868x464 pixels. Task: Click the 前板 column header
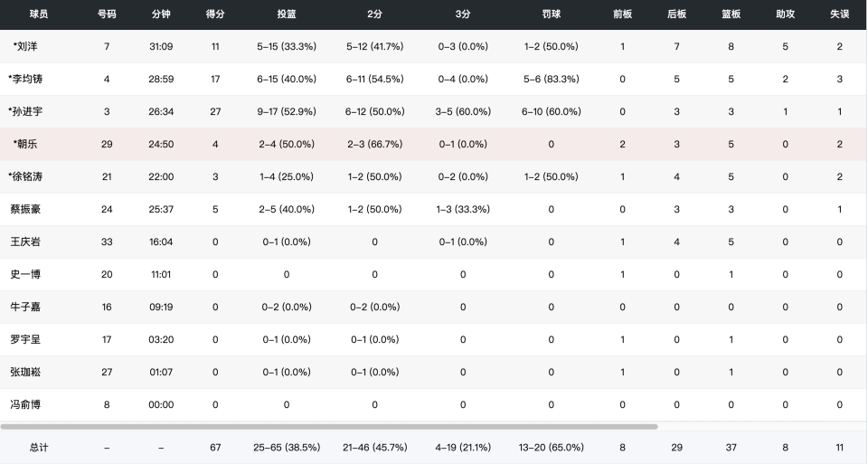623,14
